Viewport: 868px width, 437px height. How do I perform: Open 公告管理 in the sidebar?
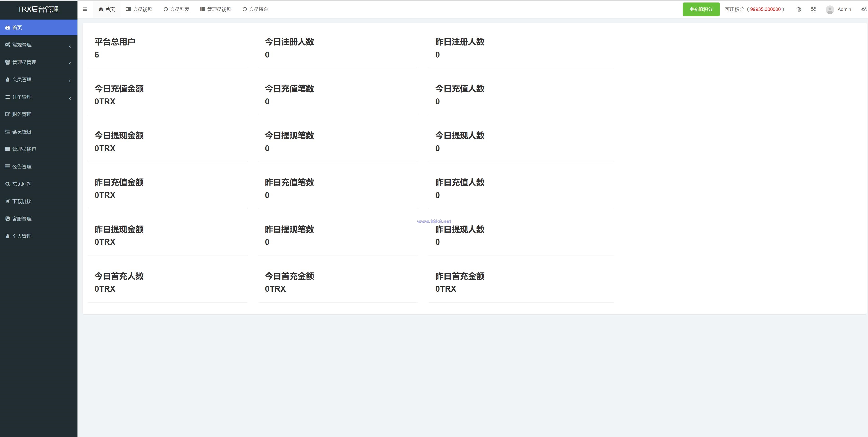tap(39, 167)
